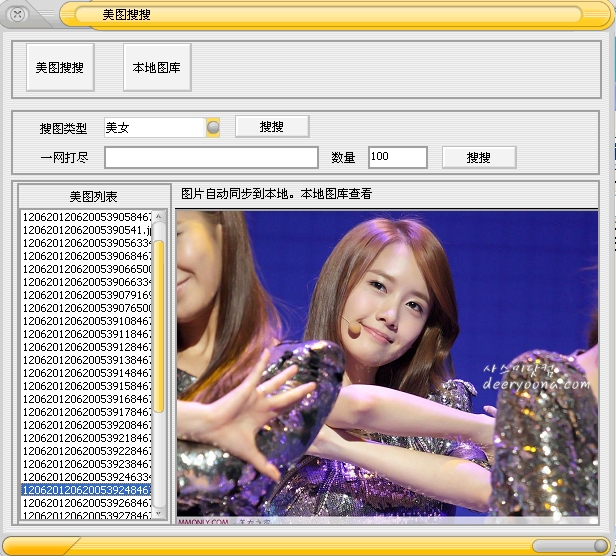
Task: Select the list entry starting 12062012062005392463
Action: 87,477
